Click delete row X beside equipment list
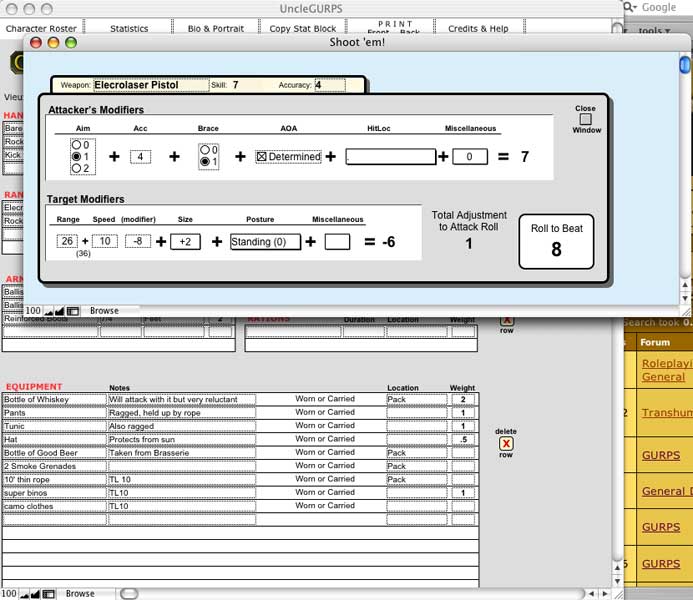The image size is (693, 600). point(506,443)
